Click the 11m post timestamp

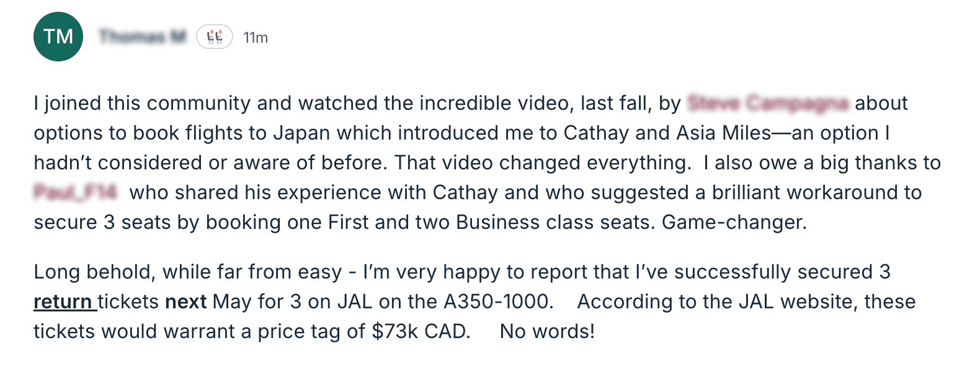[x=256, y=38]
